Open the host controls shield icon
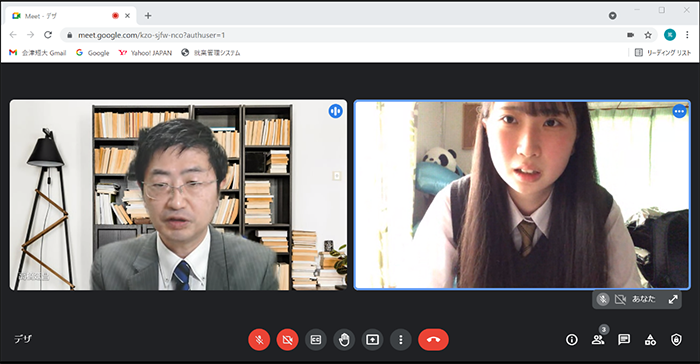The width and height of the screenshot is (700, 364). (x=676, y=340)
